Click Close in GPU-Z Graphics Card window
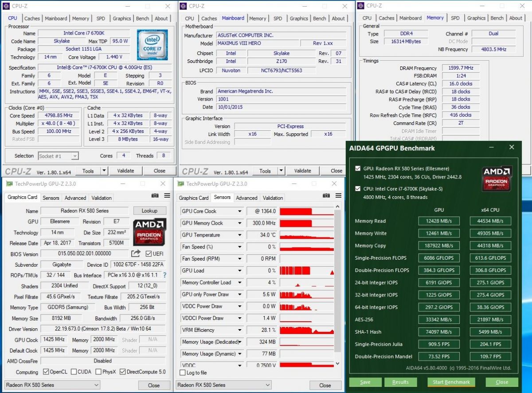 click(154, 385)
